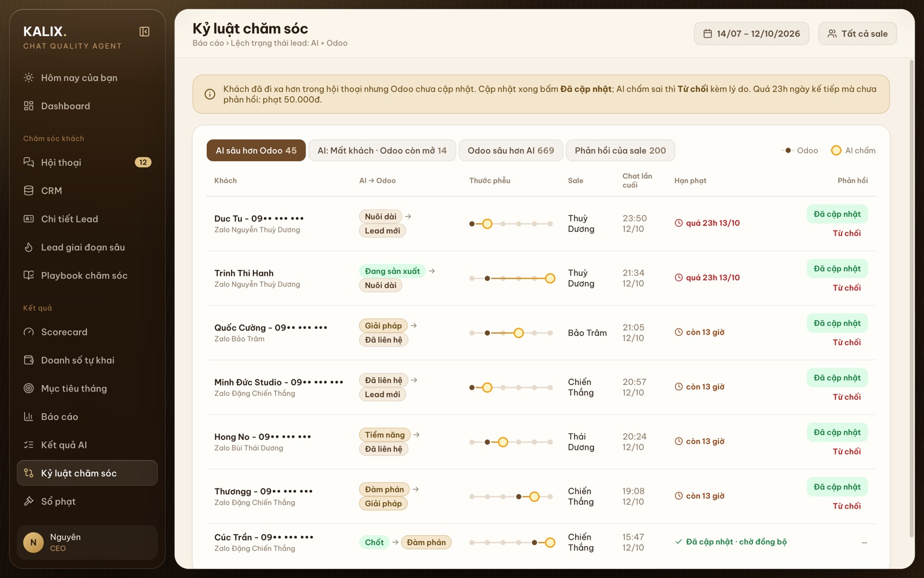Click Từ chối for Minh Đức Studio

coord(847,397)
